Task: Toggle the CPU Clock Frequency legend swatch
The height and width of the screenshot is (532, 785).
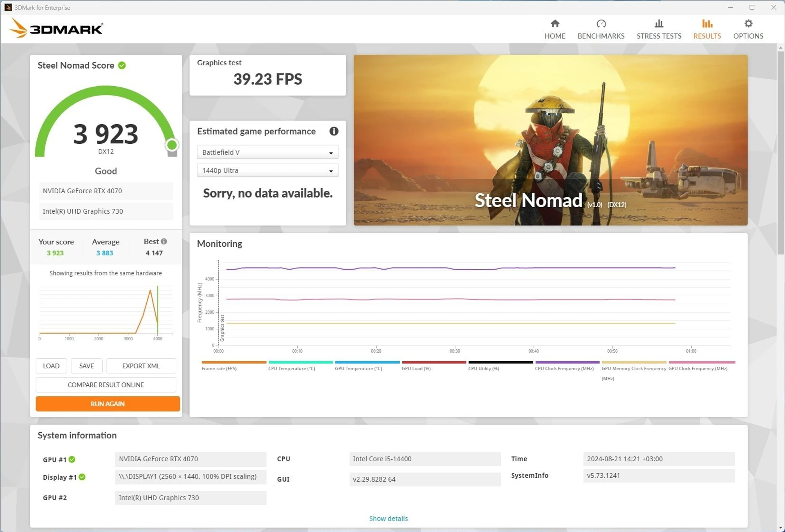Action: [567, 362]
